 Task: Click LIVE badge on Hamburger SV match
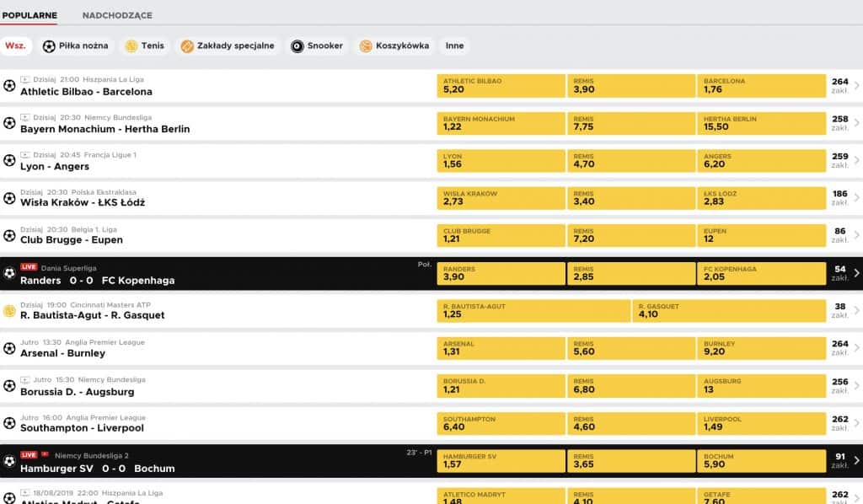(x=29, y=455)
